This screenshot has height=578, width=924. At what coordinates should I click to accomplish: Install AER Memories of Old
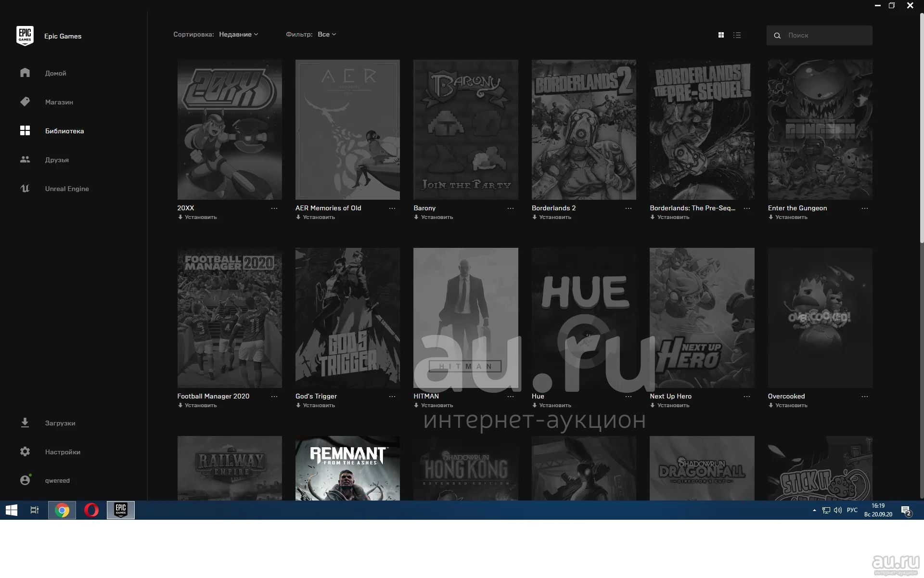point(315,217)
